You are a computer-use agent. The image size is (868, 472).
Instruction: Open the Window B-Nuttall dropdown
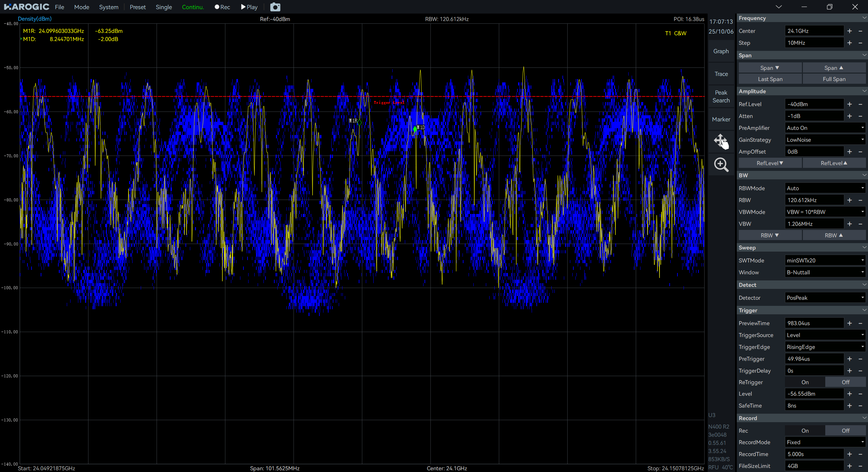(x=825, y=272)
